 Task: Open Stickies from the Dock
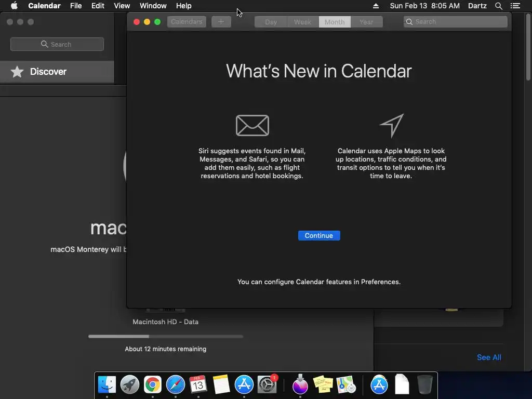pos(323,385)
